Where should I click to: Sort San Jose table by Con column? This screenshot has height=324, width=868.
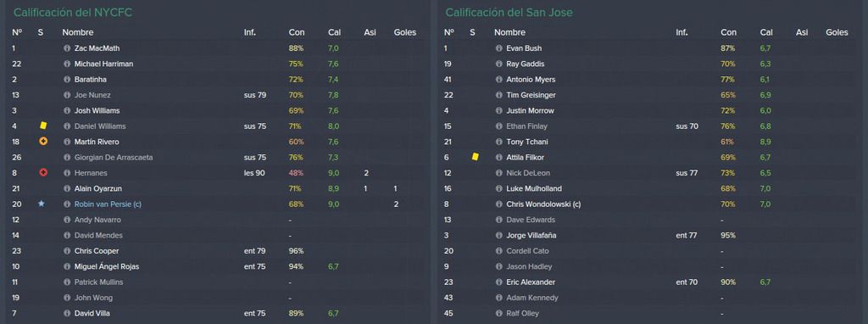pyautogui.click(x=728, y=33)
